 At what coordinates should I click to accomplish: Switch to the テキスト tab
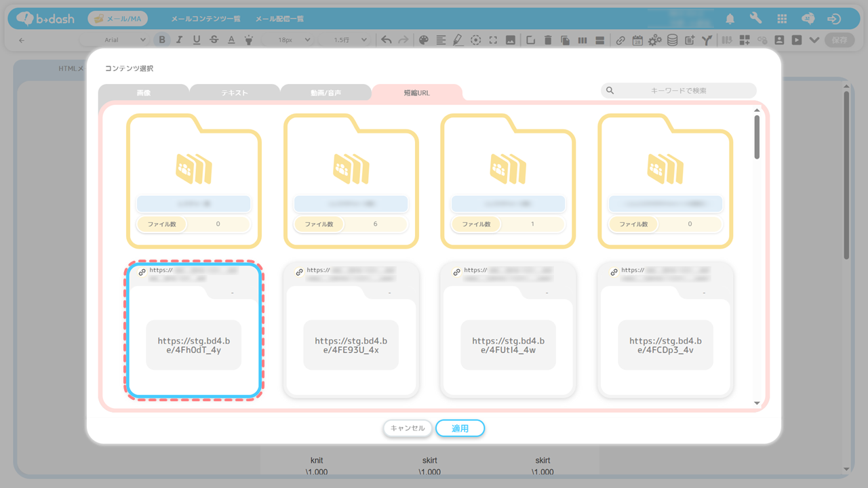(x=235, y=92)
